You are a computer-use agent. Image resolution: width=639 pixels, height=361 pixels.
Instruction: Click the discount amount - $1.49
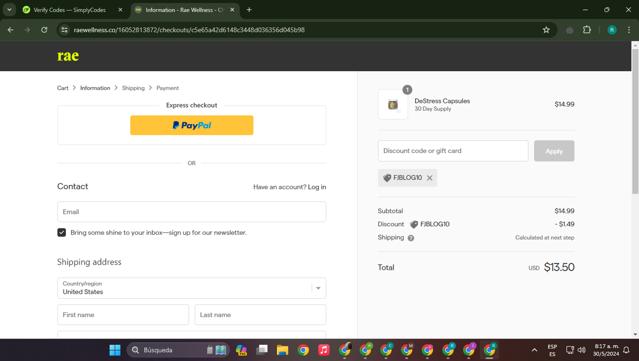(564, 224)
